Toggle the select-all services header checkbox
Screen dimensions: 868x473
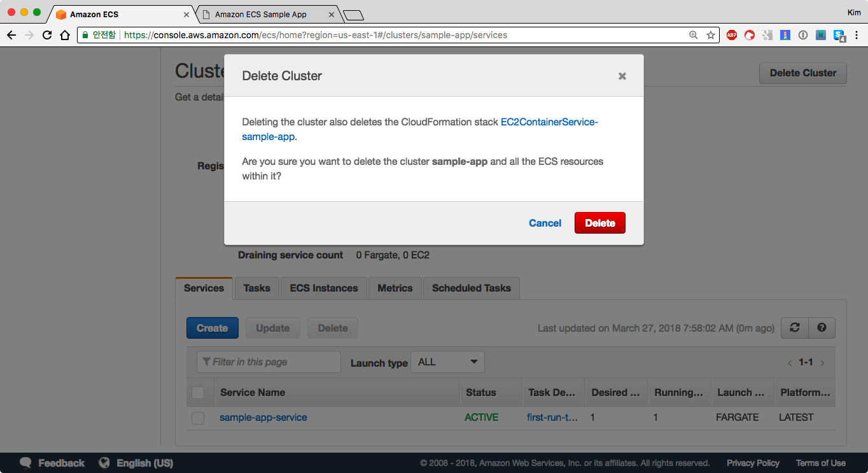(x=198, y=393)
